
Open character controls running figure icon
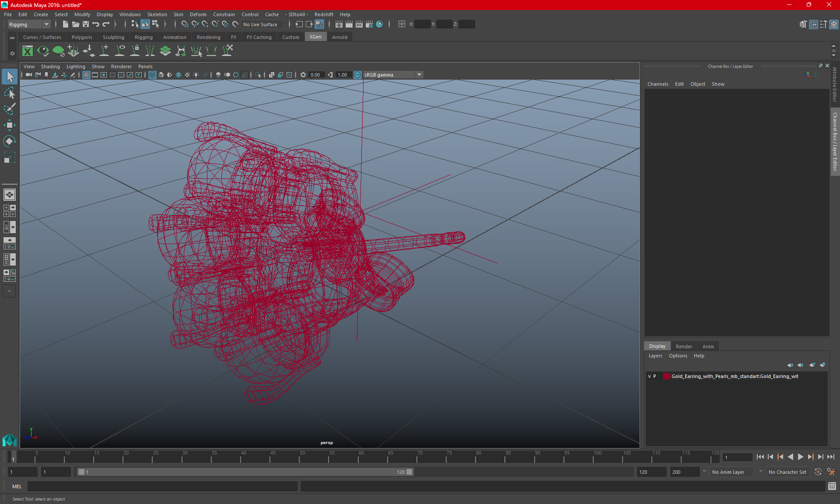coord(831,472)
